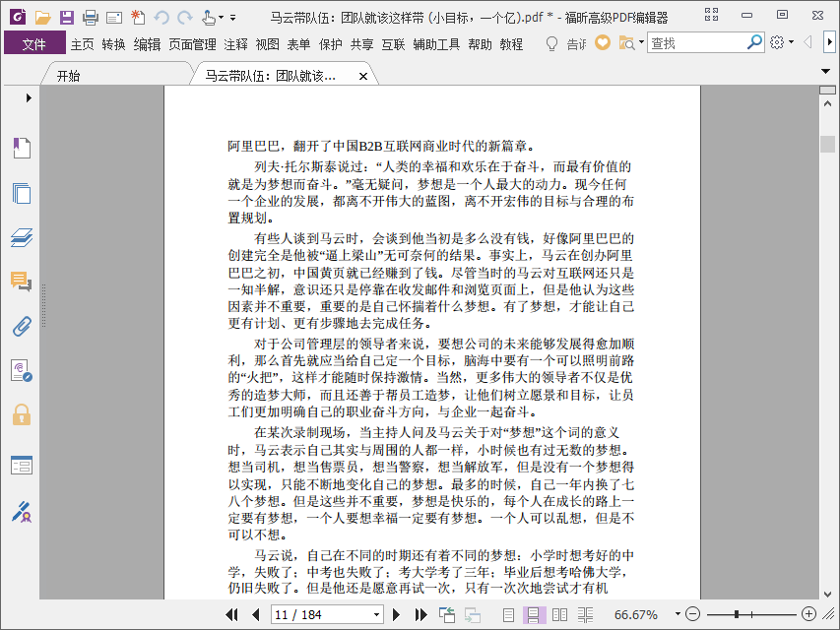Toggle continuous page view mode
The image size is (840, 630).
click(534, 614)
